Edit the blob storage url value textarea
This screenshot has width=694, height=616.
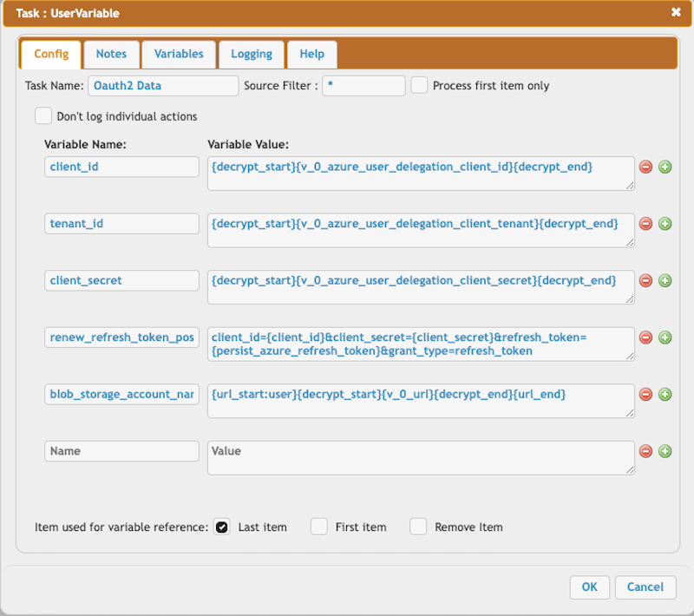[421, 401]
